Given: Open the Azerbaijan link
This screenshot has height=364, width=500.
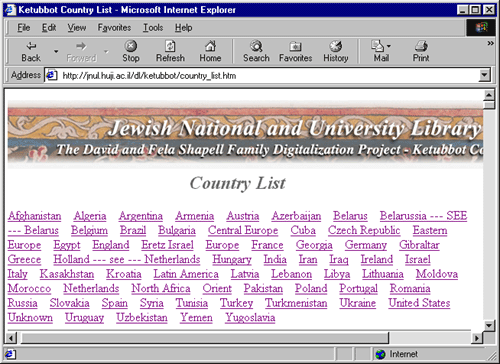Looking at the screenshot, I should 296,216.
